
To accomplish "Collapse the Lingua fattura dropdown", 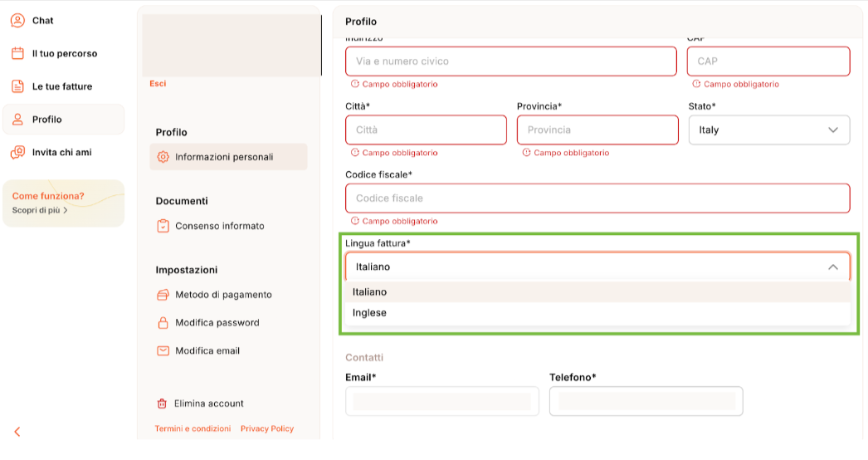I will point(833,267).
